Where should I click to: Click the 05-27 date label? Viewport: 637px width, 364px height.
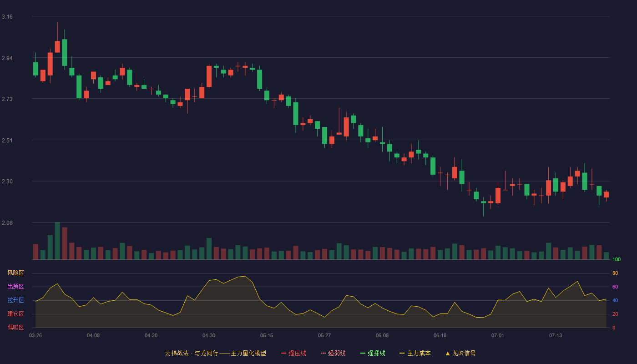coord(324,335)
